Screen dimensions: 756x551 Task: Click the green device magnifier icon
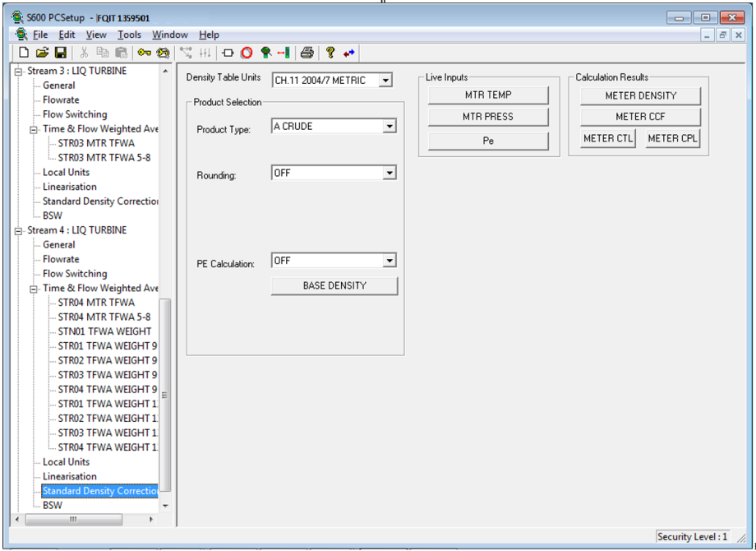tap(265, 53)
